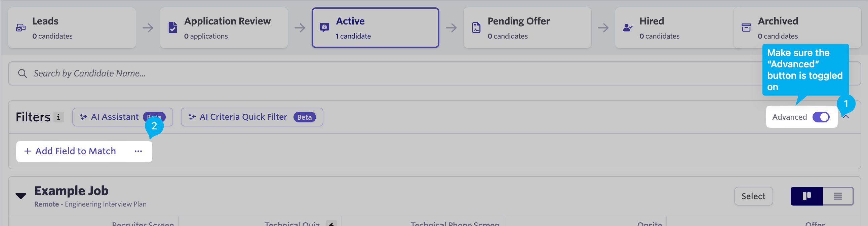Screen dimensions: 868x226
Task: Toggle the Advanced filters switch
Action: pos(821,117)
